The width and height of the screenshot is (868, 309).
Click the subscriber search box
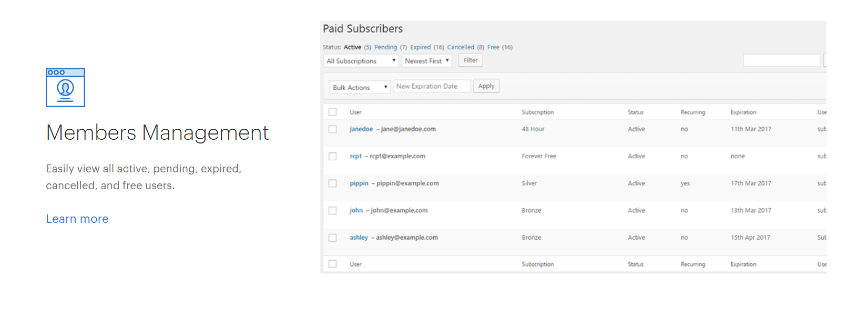pos(782,60)
